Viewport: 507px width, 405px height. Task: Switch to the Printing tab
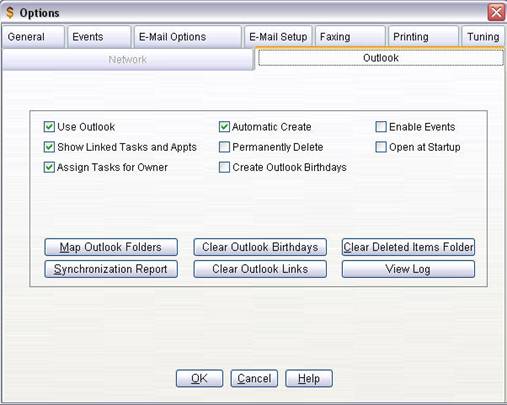423,37
